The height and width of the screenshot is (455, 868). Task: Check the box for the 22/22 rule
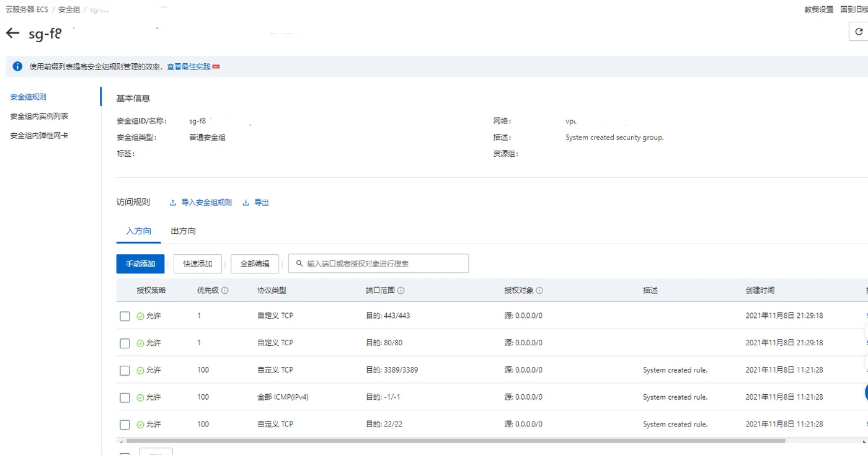(x=125, y=425)
